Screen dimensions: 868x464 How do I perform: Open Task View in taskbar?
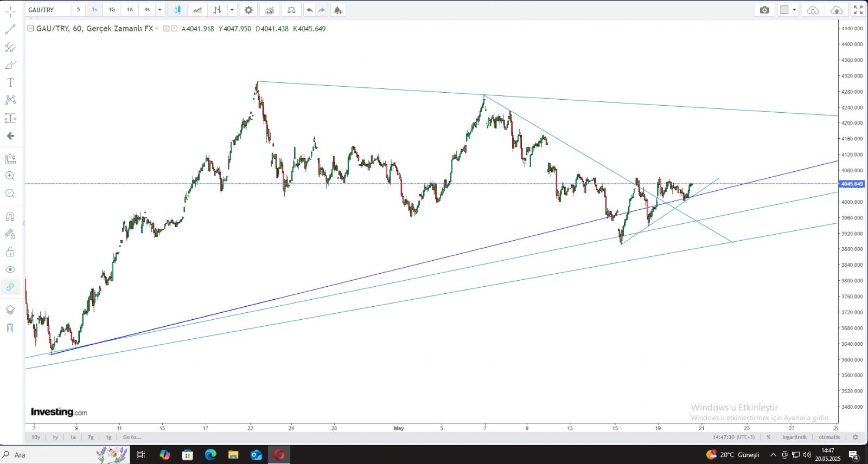coord(141,455)
